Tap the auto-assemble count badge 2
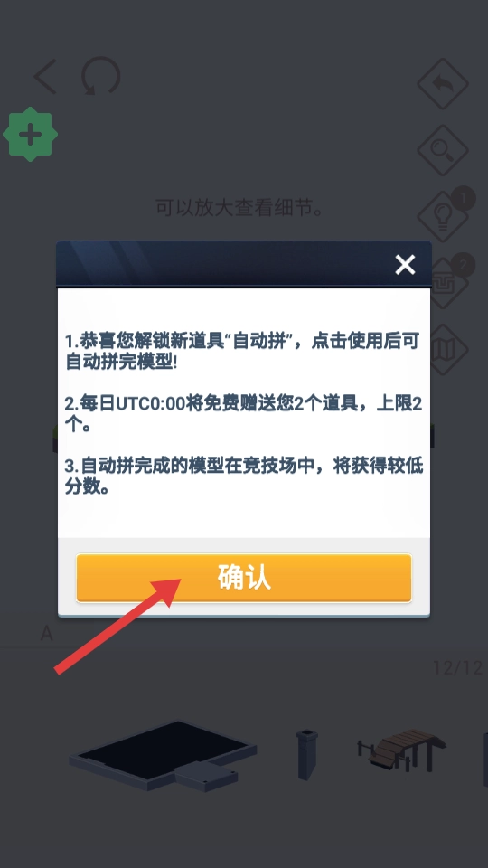This screenshot has width=488, height=868. point(463,265)
